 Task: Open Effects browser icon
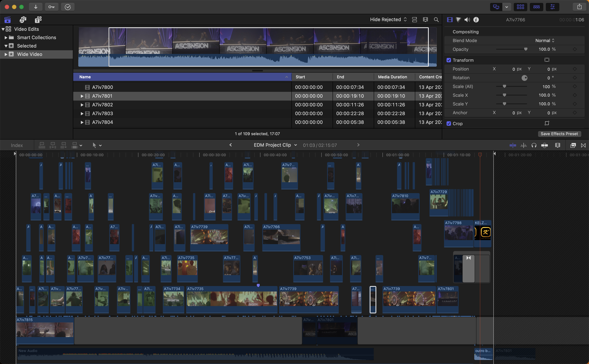[573, 145]
